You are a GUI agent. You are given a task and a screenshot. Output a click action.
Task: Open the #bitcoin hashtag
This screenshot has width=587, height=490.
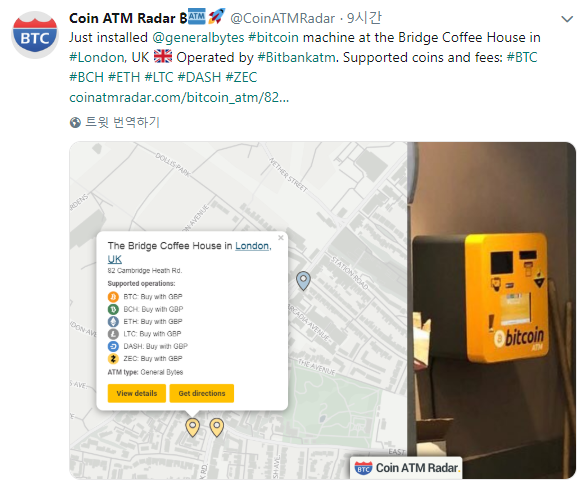(273, 37)
